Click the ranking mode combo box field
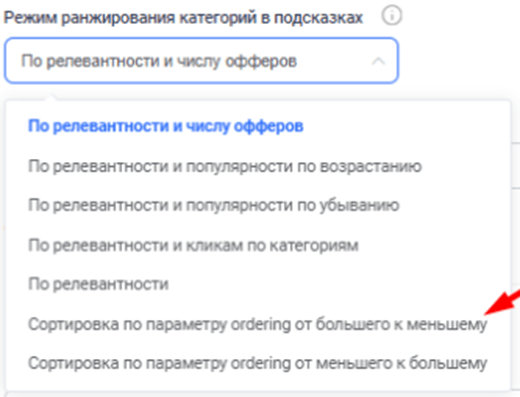 (201, 60)
